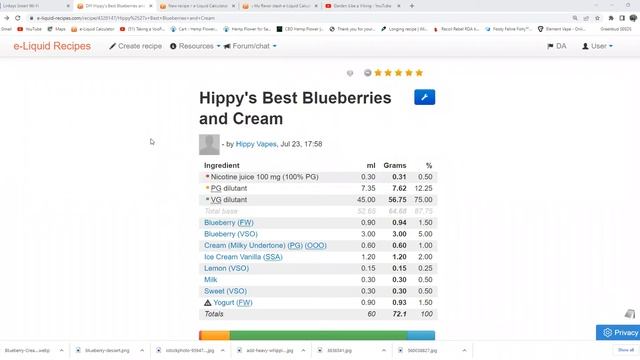640x360 pixels.
Task: Click Create recipe in the navigation bar
Action: tap(136, 46)
